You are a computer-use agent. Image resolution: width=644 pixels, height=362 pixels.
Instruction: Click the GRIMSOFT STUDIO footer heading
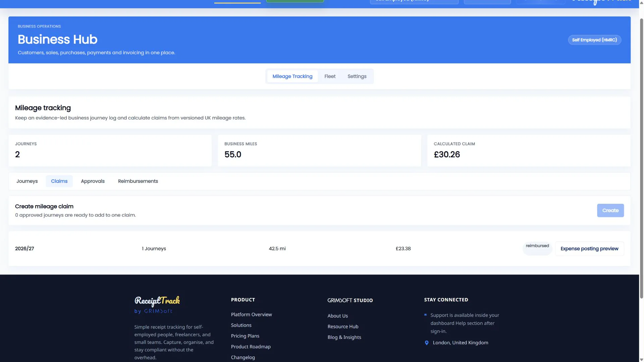coord(350,300)
